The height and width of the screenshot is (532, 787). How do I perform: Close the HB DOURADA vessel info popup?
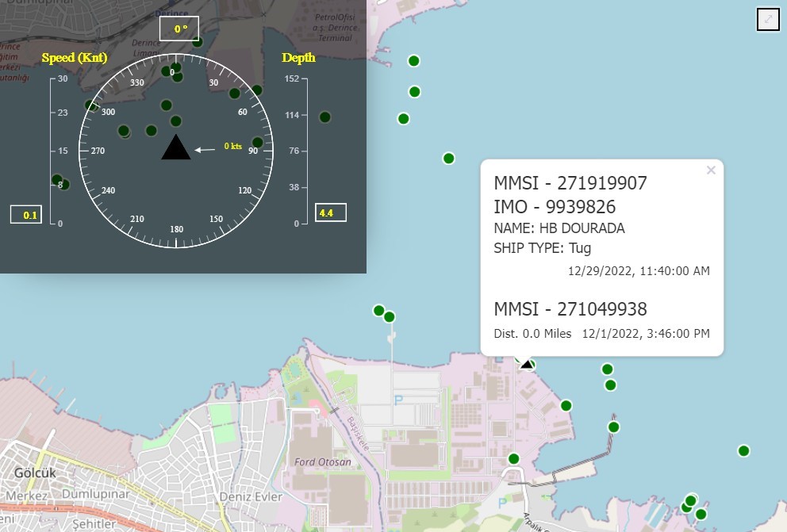coord(711,170)
